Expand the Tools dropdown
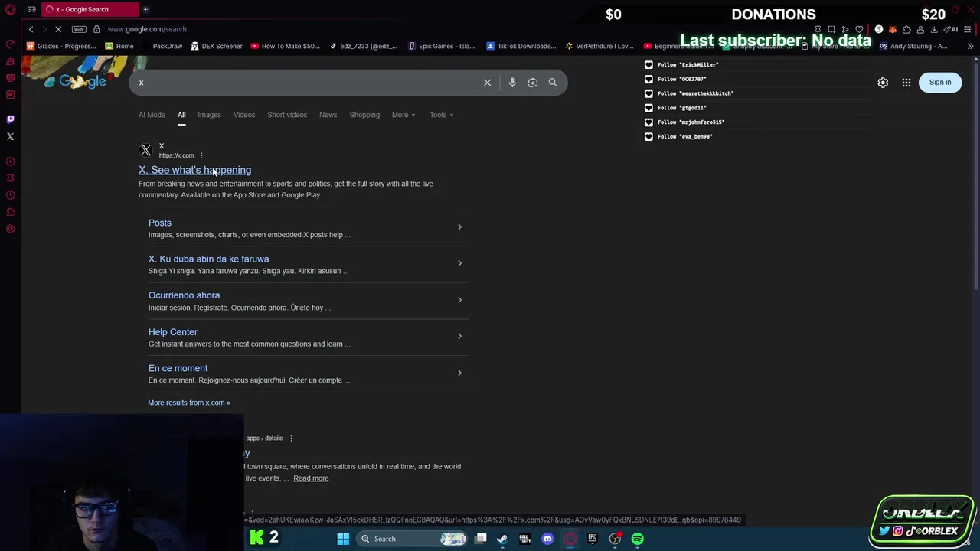 [x=441, y=115]
